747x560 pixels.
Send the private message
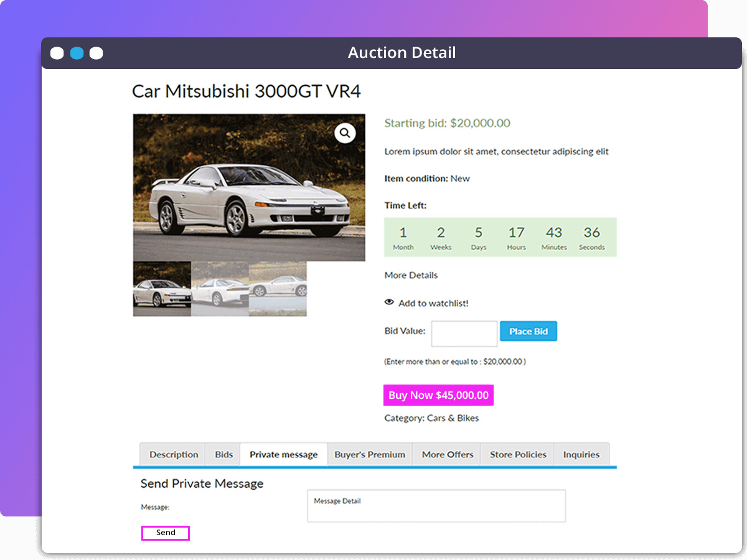166,533
